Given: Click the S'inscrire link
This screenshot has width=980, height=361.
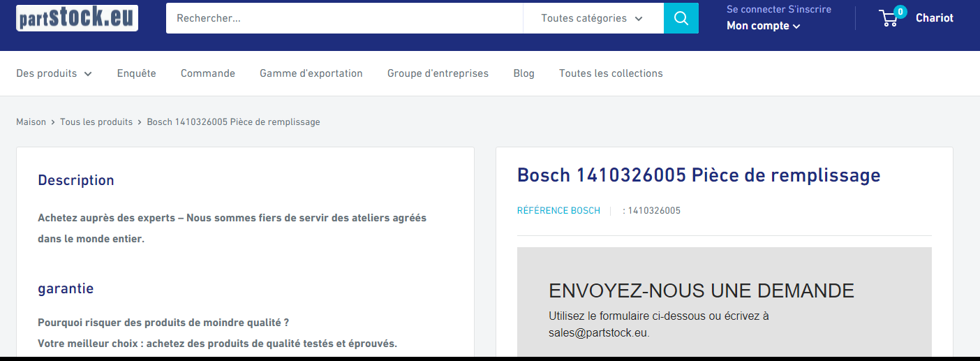Looking at the screenshot, I should point(810,9).
